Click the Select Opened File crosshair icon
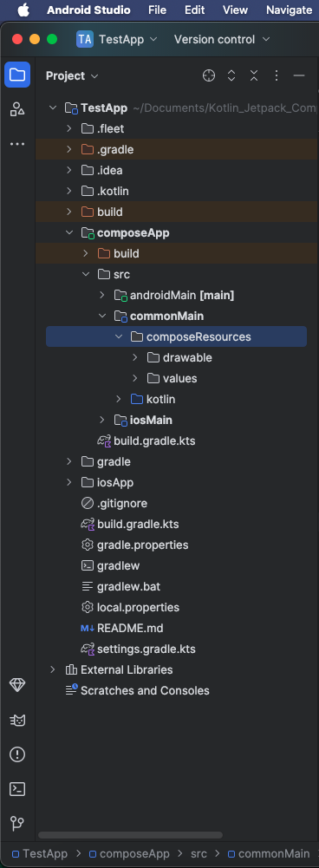The image size is (319, 868). pos(209,75)
